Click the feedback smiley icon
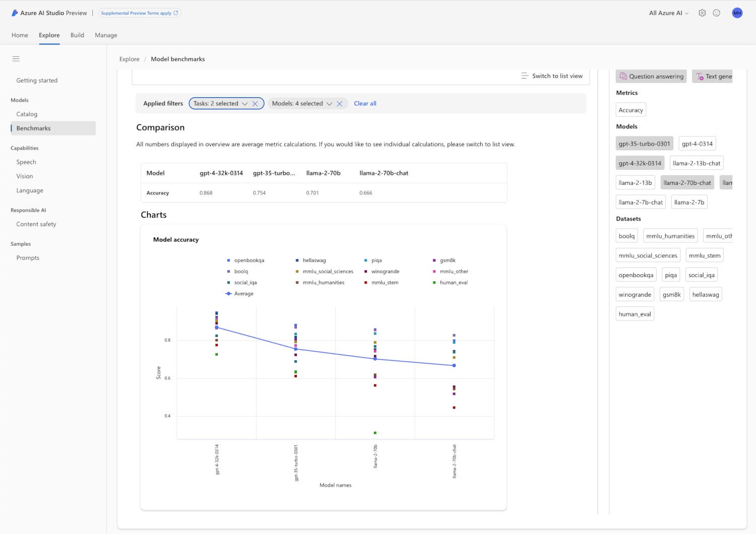Screen dimensions: 756x534 [716, 13]
